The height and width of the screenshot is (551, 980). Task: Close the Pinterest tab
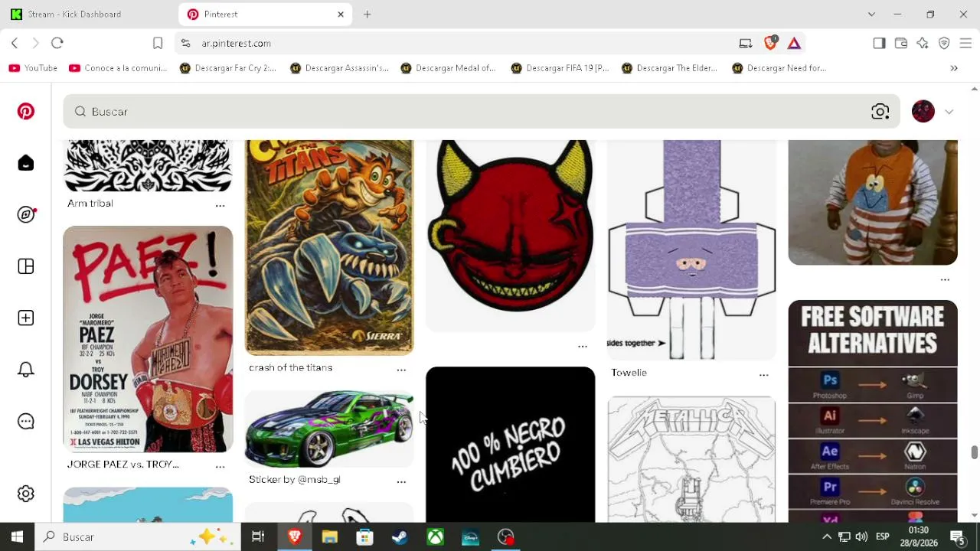pos(341,15)
